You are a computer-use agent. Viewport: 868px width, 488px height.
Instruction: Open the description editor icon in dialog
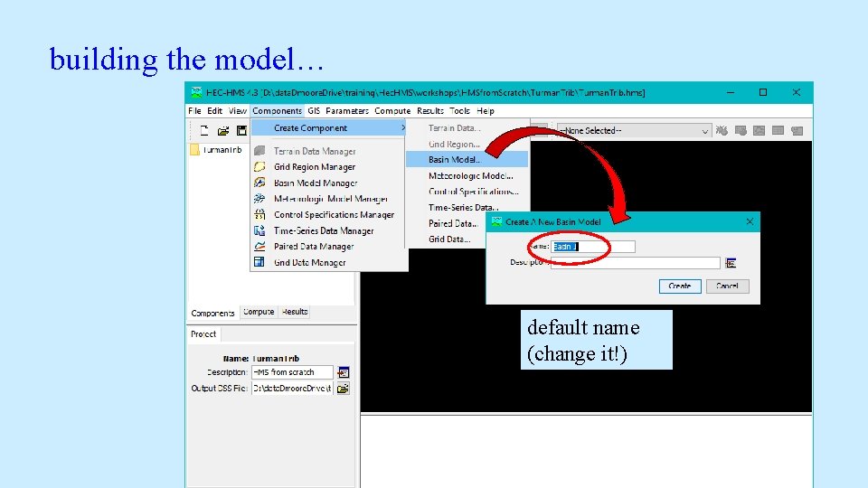point(731,263)
